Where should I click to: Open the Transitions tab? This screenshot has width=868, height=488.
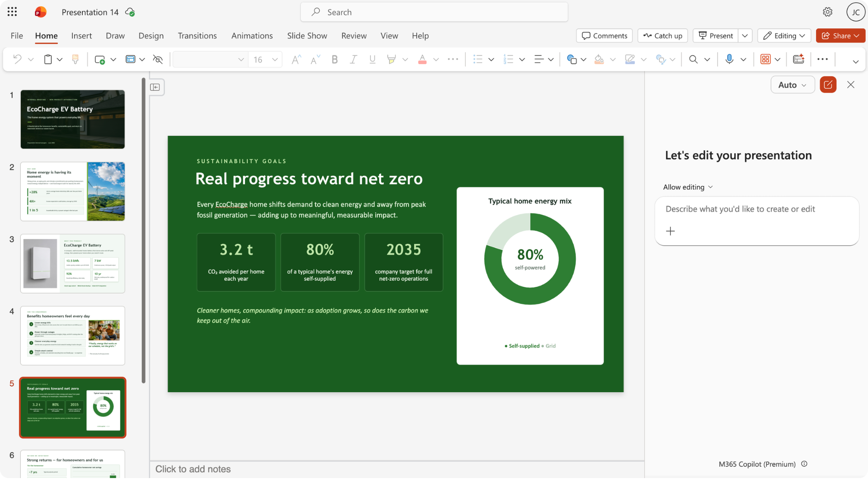click(197, 36)
